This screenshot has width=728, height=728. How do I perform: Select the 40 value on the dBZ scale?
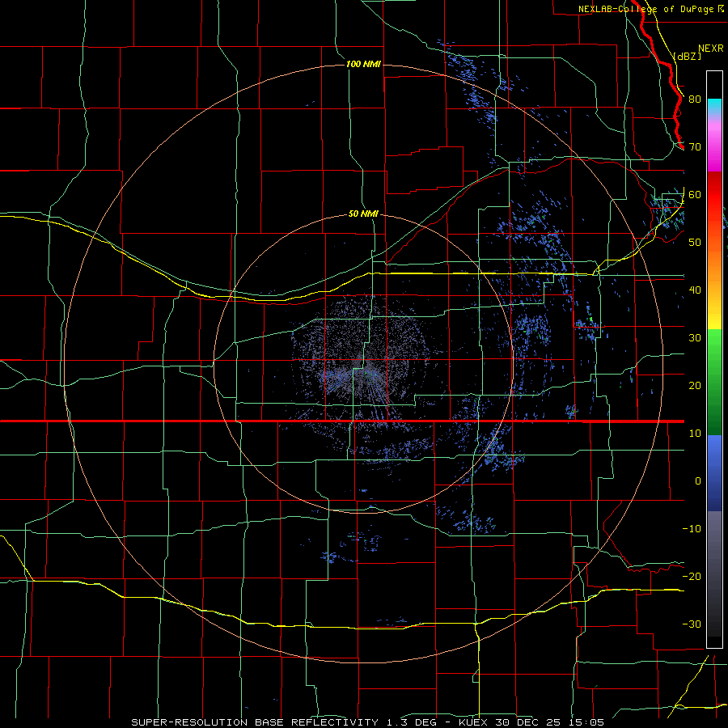pos(695,290)
